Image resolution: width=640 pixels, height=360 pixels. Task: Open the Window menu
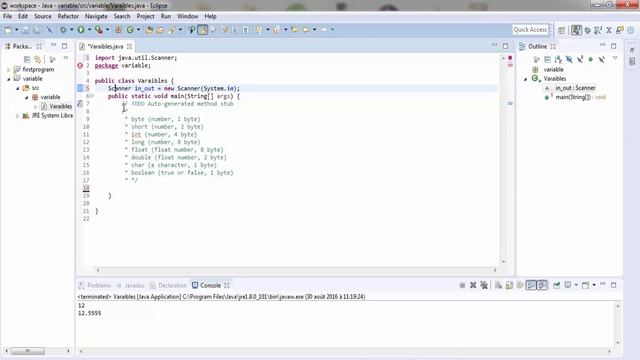tap(188, 16)
